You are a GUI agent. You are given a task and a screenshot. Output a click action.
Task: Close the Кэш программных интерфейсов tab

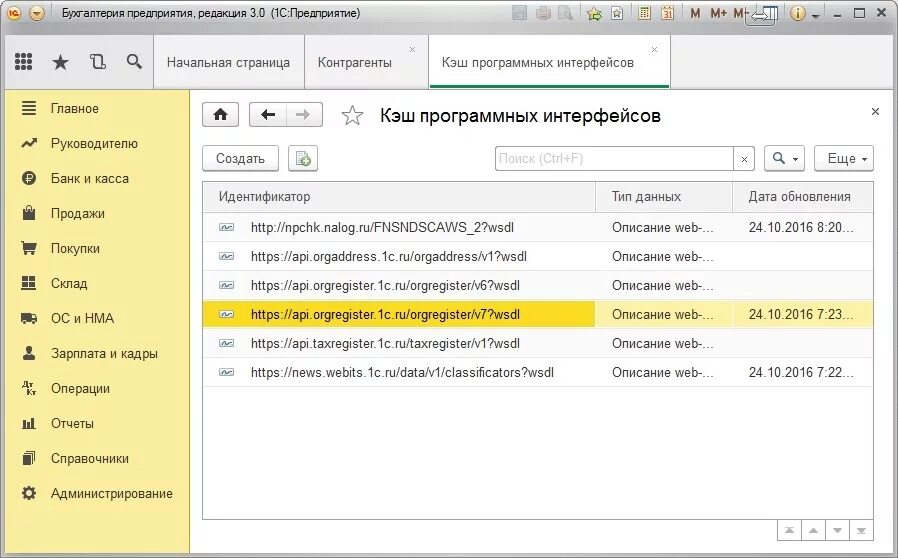click(x=654, y=50)
